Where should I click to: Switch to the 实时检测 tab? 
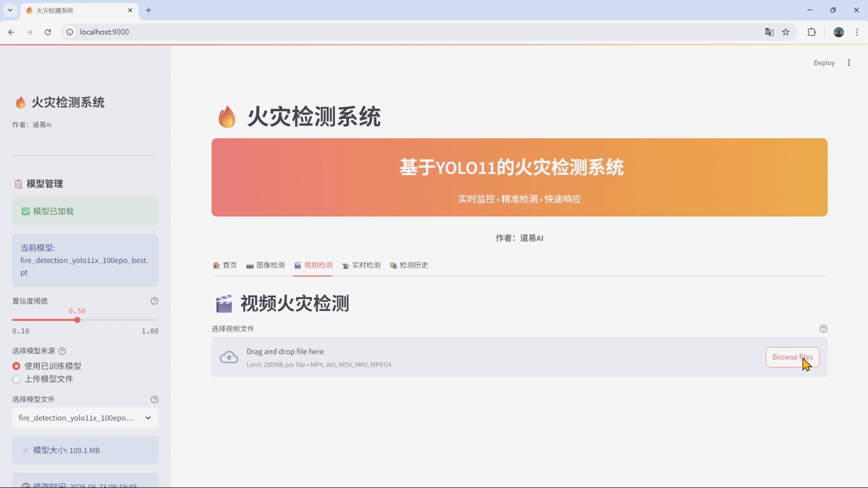pos(366,266)
